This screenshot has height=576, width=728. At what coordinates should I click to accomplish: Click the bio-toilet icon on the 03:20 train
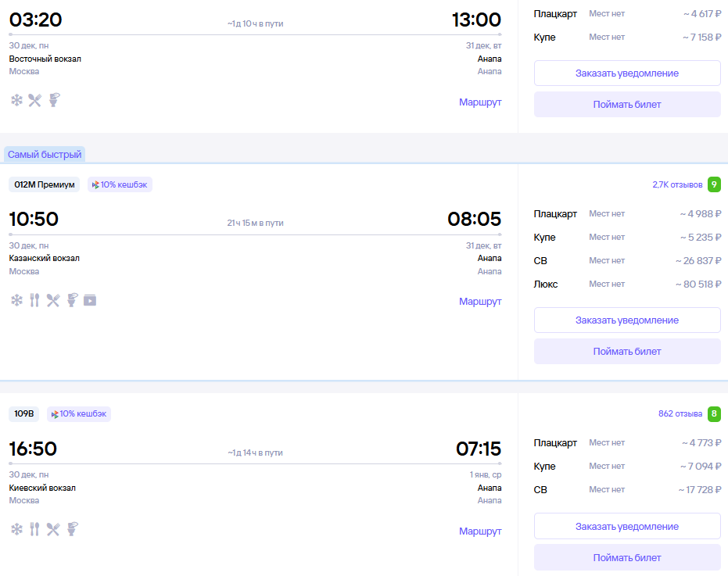click(54, 100)
